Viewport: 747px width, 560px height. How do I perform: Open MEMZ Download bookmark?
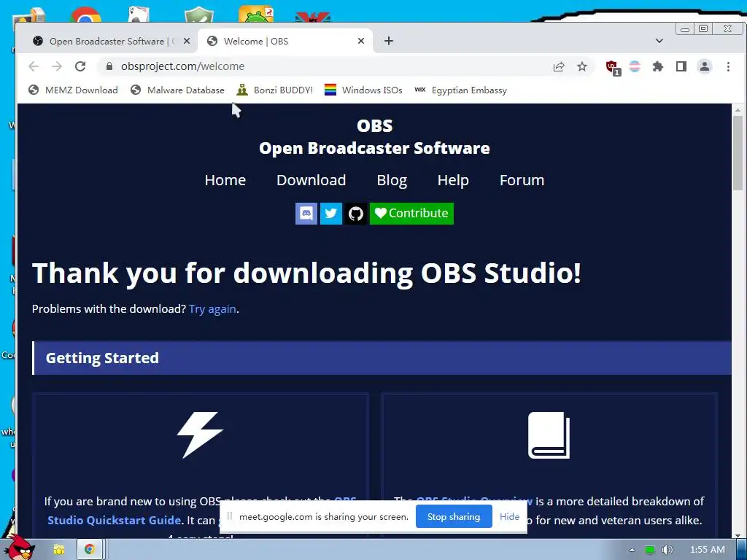click(73, 90)
